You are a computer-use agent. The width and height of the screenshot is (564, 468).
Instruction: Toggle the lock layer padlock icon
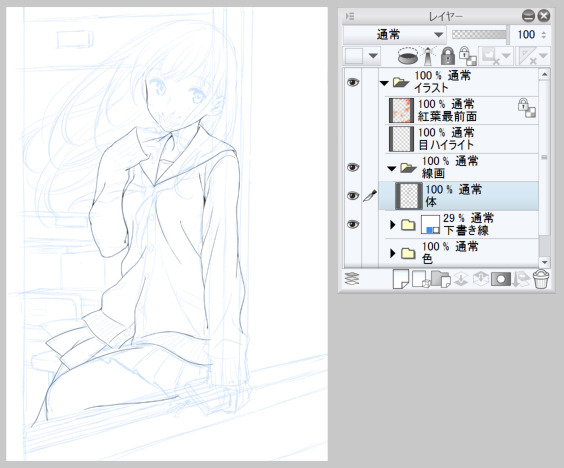[448, 56]
